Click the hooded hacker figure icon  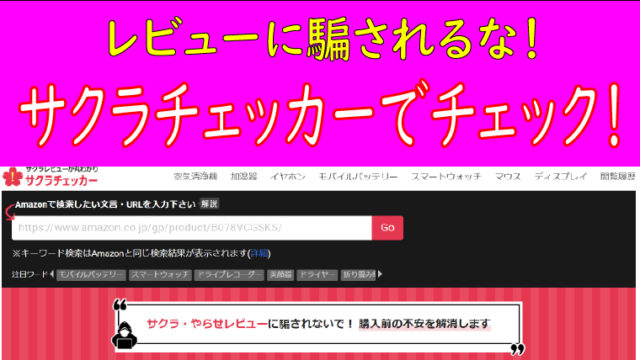click(124, 336)
